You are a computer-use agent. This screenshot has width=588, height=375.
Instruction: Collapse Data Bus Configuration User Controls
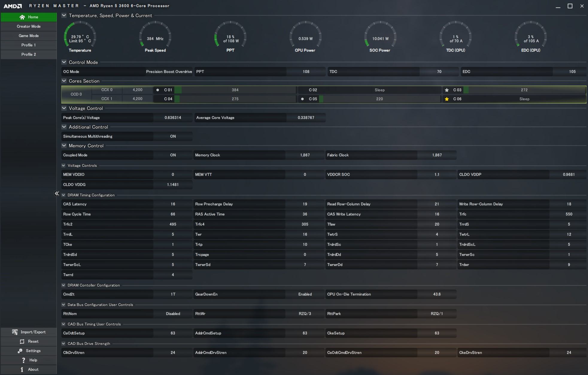[63, 305]
